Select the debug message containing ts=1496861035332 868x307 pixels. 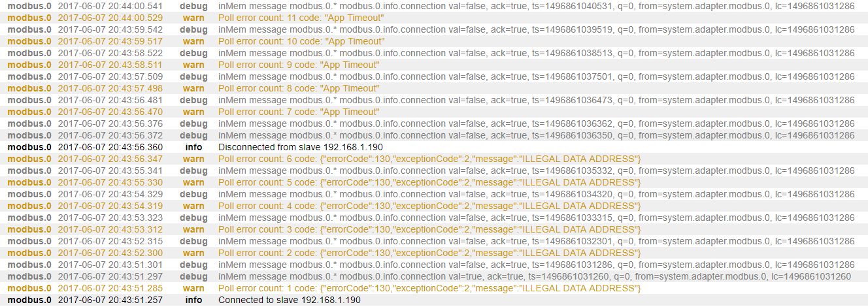click(x=536, y=170)
